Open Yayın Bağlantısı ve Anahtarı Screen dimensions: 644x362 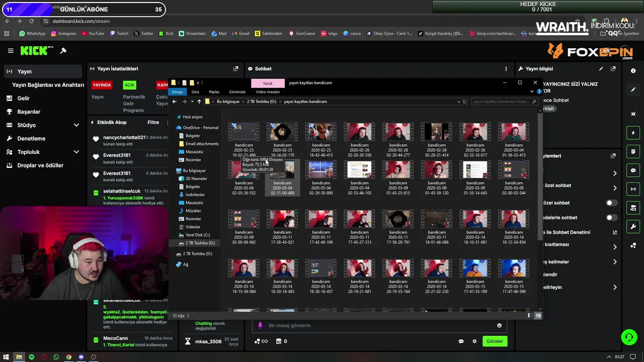pyautogui.click(x=48, y=85)
